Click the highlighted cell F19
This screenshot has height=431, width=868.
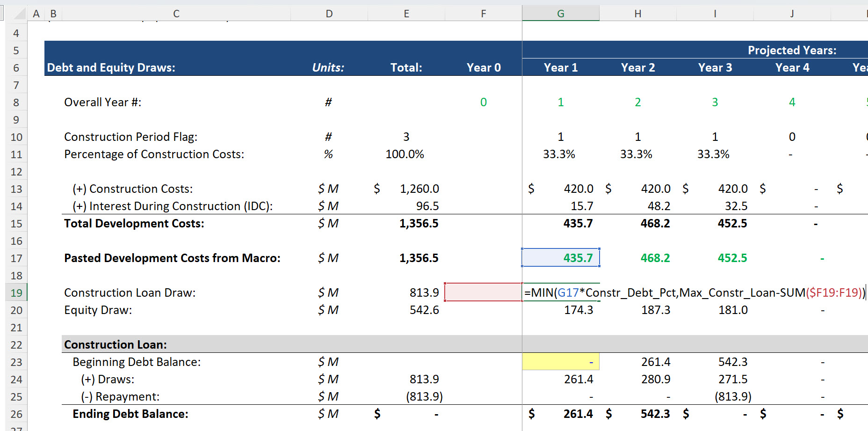click(484, 292)
